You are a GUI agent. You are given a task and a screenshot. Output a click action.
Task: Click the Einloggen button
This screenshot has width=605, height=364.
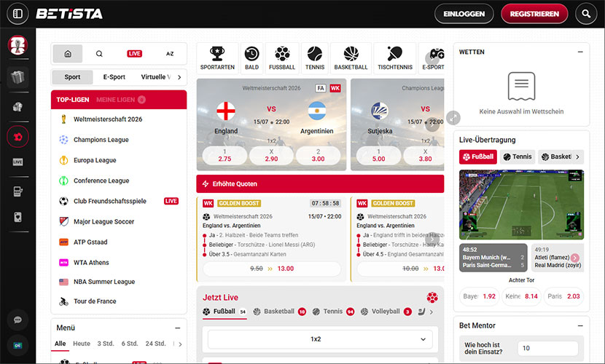click(x=464, y=14)
